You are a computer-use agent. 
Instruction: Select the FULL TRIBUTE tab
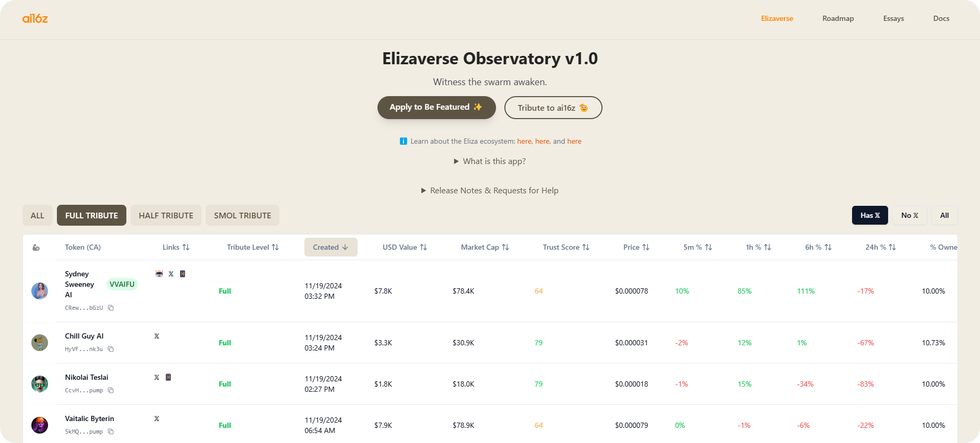click(91, 215)
